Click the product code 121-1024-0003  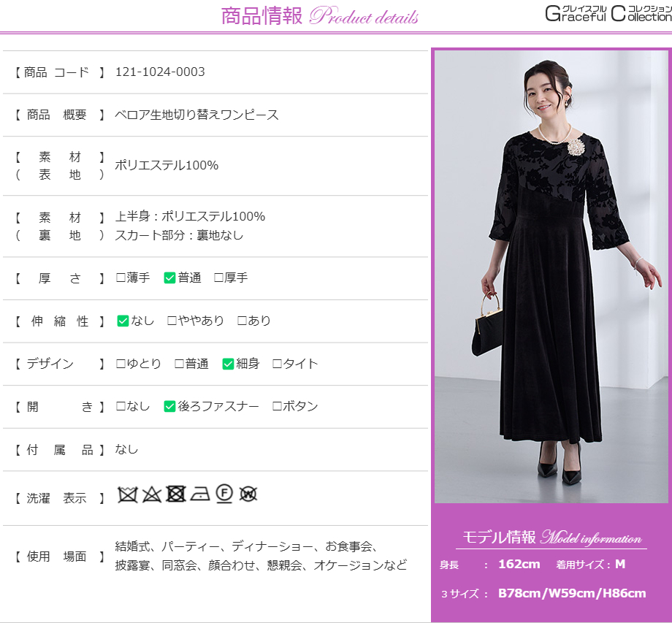click(160, 72)
